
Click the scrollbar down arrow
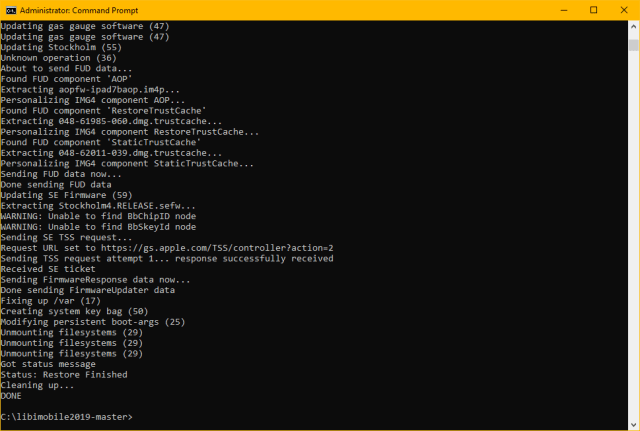633,424
